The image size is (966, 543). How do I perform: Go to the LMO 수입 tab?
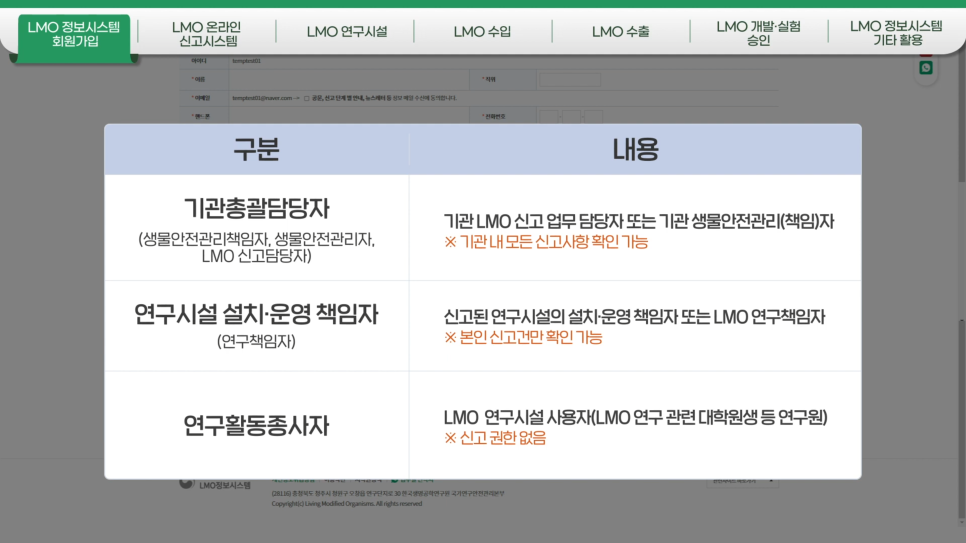482,31
